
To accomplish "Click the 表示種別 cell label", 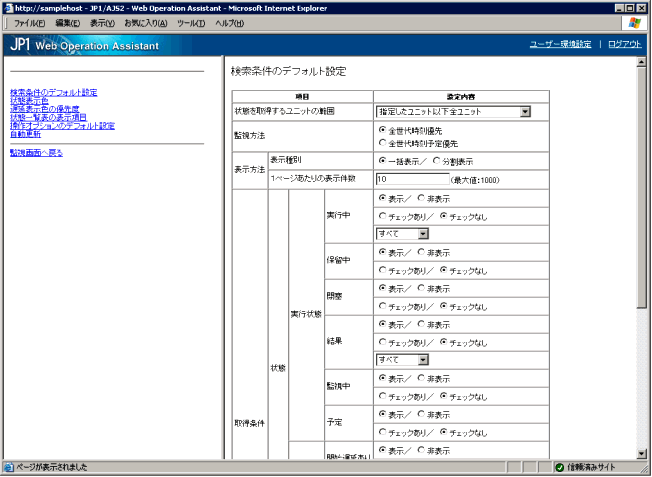I will tap(285, 160).
